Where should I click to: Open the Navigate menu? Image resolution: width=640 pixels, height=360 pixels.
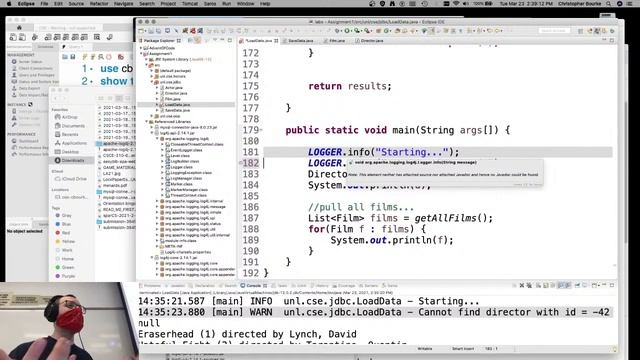(x=123, y=4)
